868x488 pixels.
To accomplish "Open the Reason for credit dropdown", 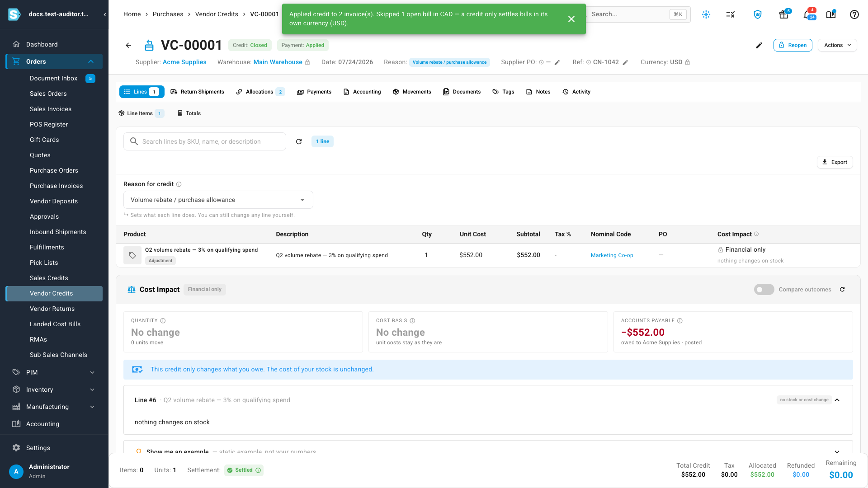I will 218,200.
